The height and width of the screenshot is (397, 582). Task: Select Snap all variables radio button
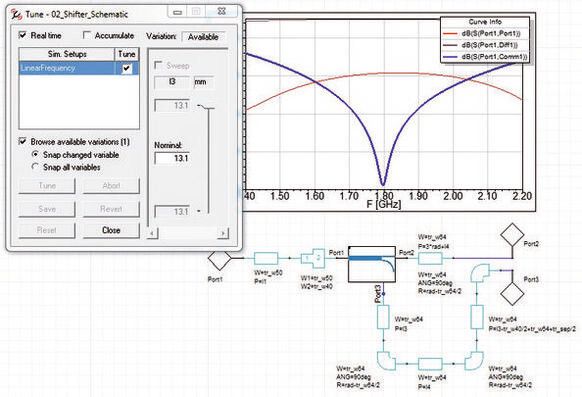(x=35, y=167)
